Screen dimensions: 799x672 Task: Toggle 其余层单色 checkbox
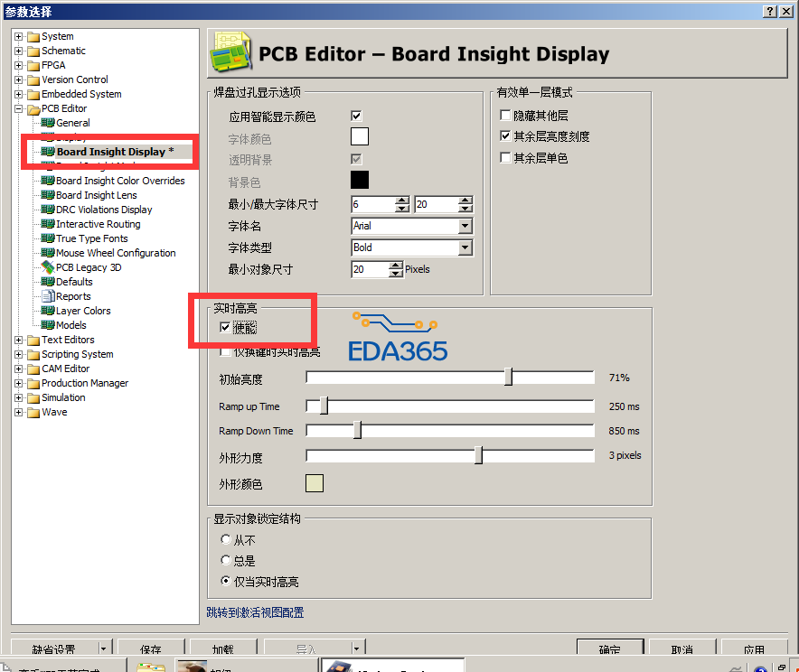click(505, 158)
